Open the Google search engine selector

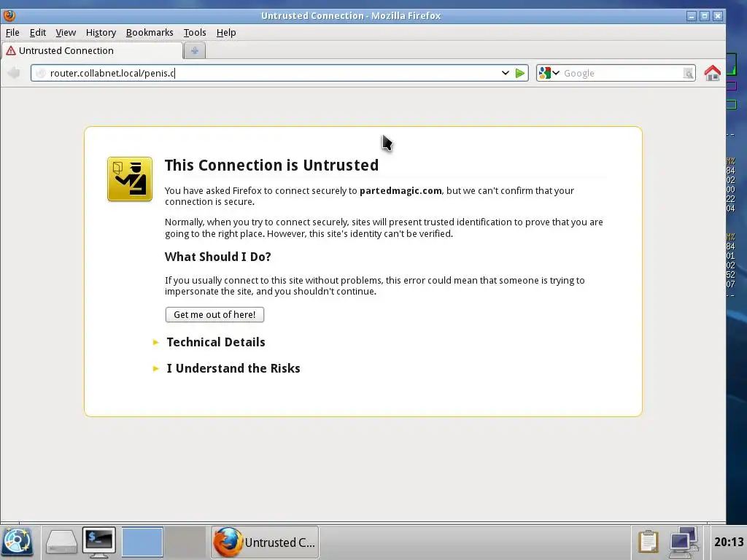point(549,73)
